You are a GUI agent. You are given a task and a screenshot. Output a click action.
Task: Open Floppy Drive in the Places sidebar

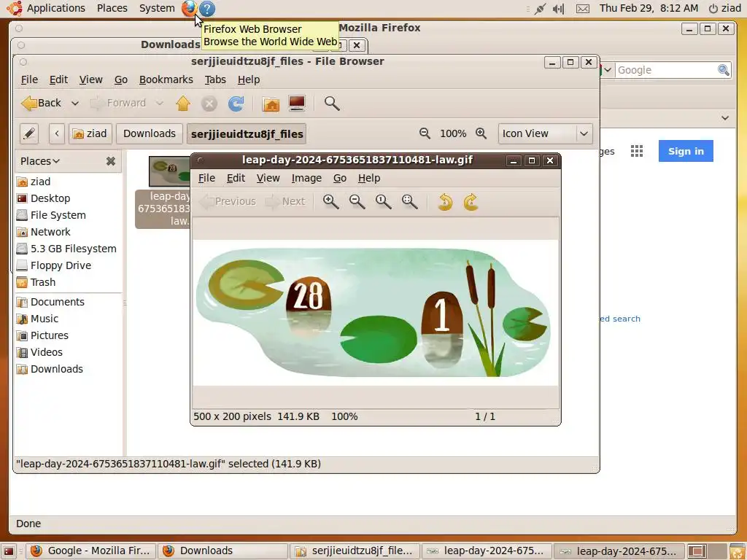click(61, 265)
